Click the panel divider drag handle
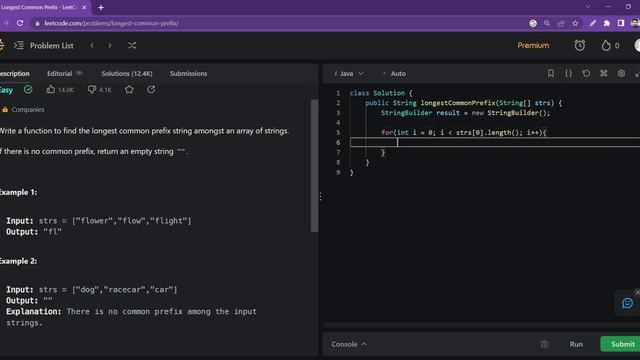Screen dimensions: 640x360 tap(320, 197)
